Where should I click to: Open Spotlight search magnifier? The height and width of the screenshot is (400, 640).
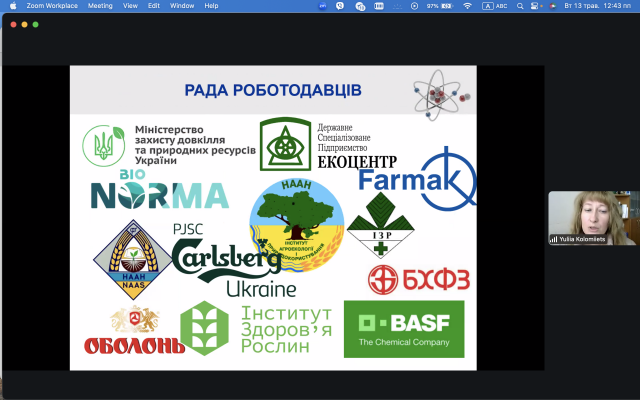pos(520,6)
